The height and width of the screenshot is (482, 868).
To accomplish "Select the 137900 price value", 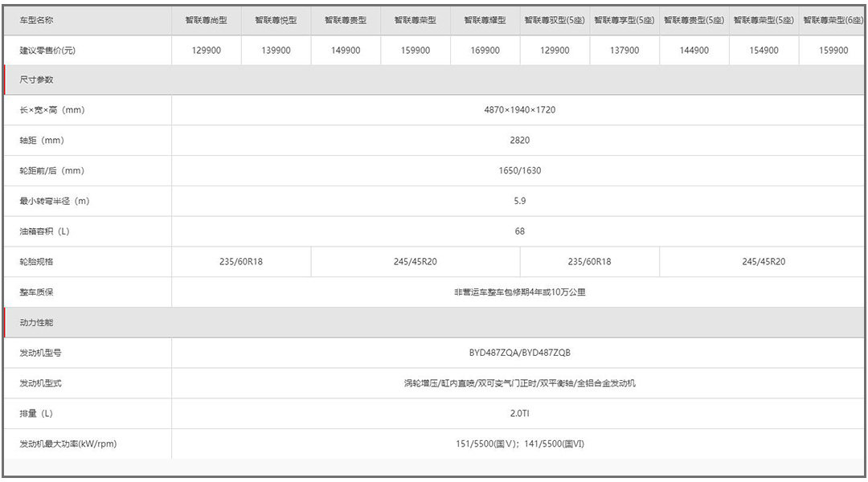I will [624, 50].
